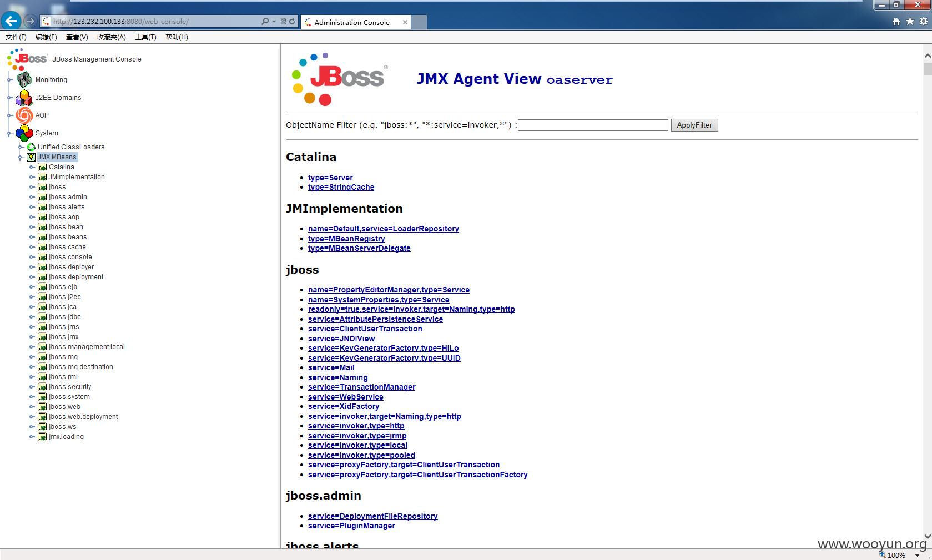Click the JBoss logo in left panel
The width and height of the screenshot is (932, 560).
27,59
